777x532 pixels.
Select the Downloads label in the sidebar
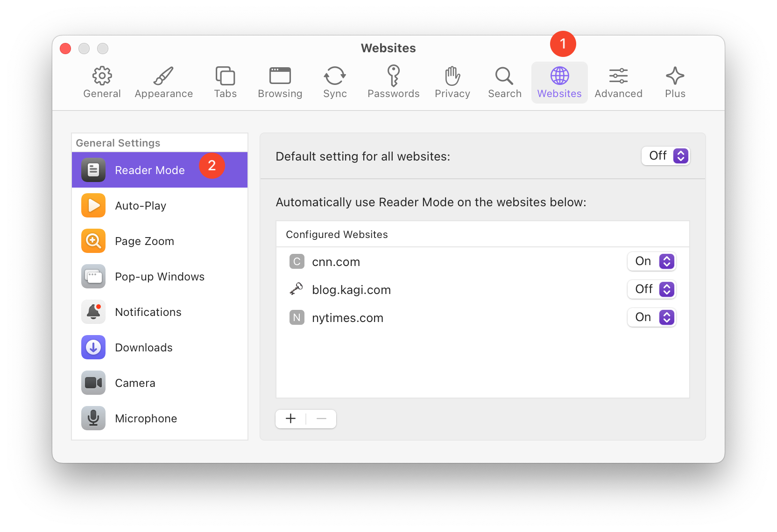[144, 348]
